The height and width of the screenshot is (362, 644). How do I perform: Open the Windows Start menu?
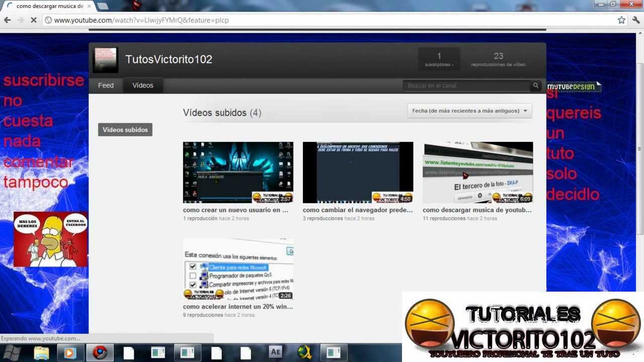(x=12, y=352)
